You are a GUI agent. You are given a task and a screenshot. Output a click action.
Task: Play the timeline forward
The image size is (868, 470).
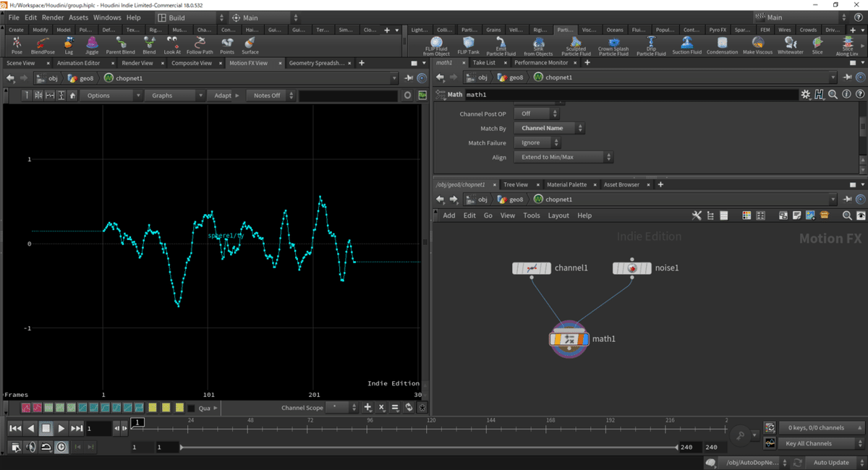tap(61, 429)
